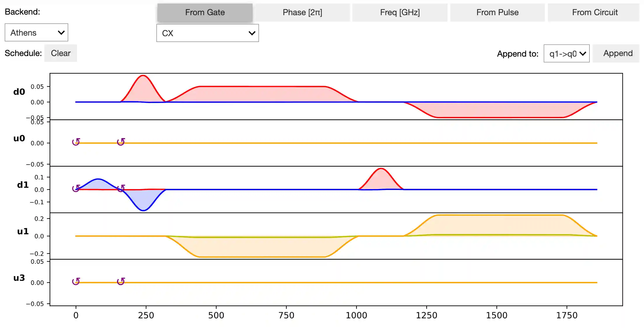Click the first phase-shift marker on d1 channel

coord(76,188)
